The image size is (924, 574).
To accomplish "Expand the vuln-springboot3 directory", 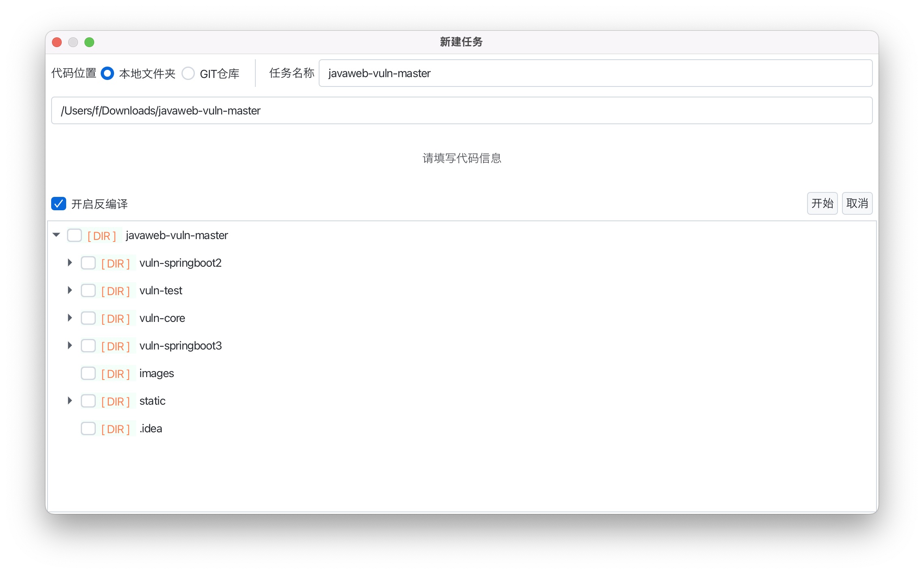I will [70, 346].
